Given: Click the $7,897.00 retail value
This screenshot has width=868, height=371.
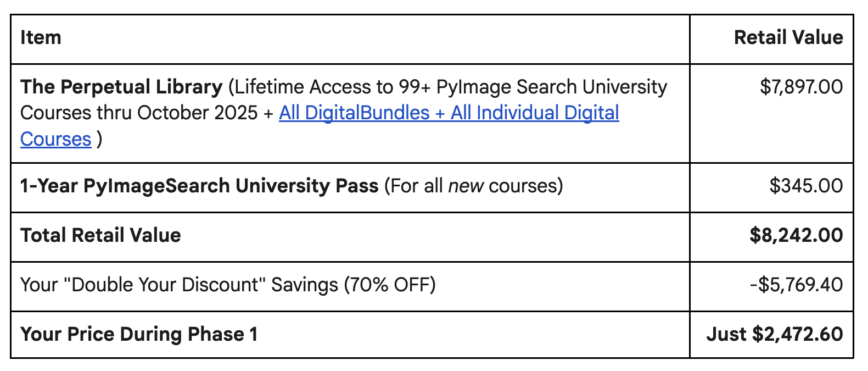Looking at the screenshot, I should 801,87.
